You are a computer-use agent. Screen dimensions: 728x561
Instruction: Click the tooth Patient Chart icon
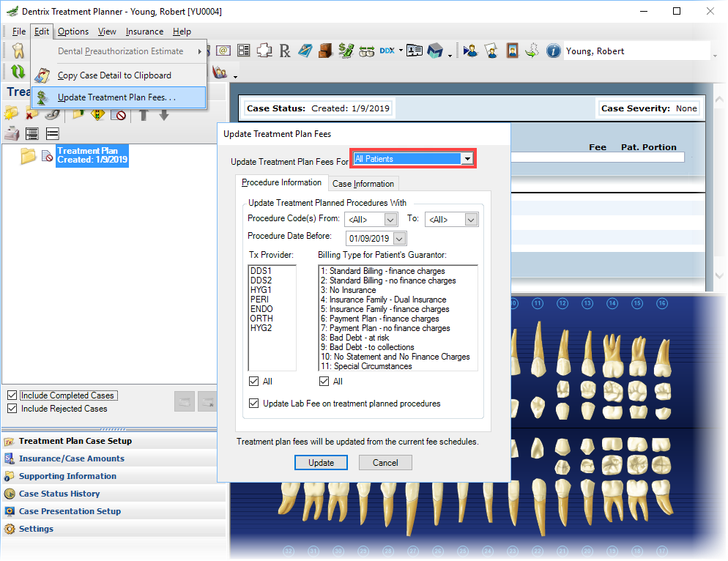click(18, 51)
